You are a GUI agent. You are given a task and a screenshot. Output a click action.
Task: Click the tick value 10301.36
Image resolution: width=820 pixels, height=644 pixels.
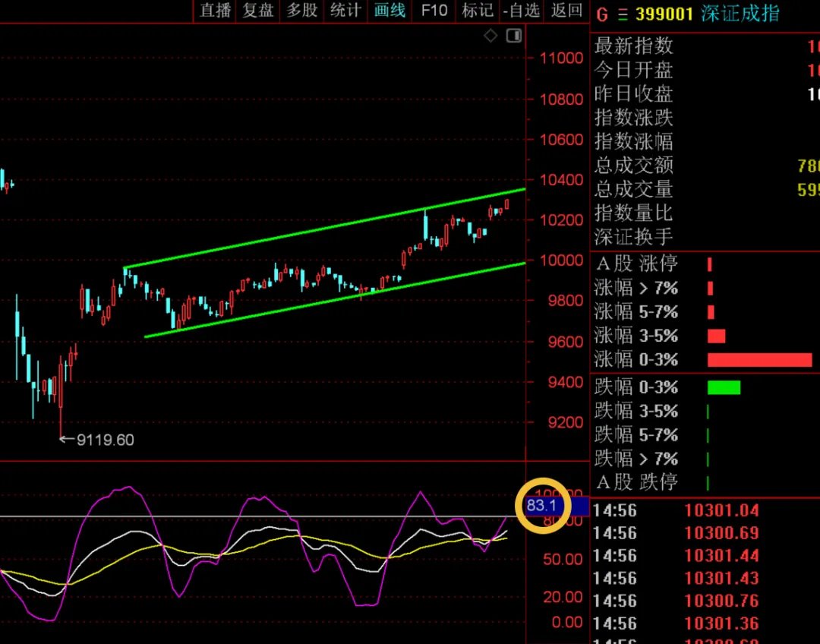pos(722,623)
